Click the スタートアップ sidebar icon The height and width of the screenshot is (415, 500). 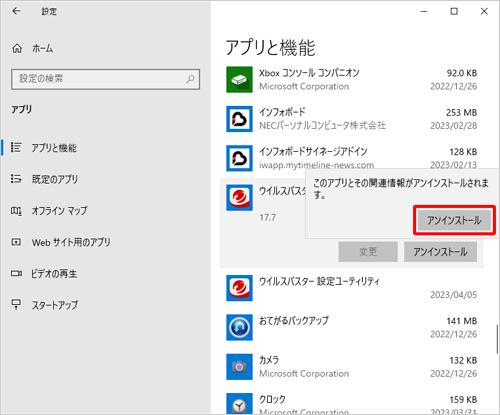pyautogui.click(x=16, y=304)
